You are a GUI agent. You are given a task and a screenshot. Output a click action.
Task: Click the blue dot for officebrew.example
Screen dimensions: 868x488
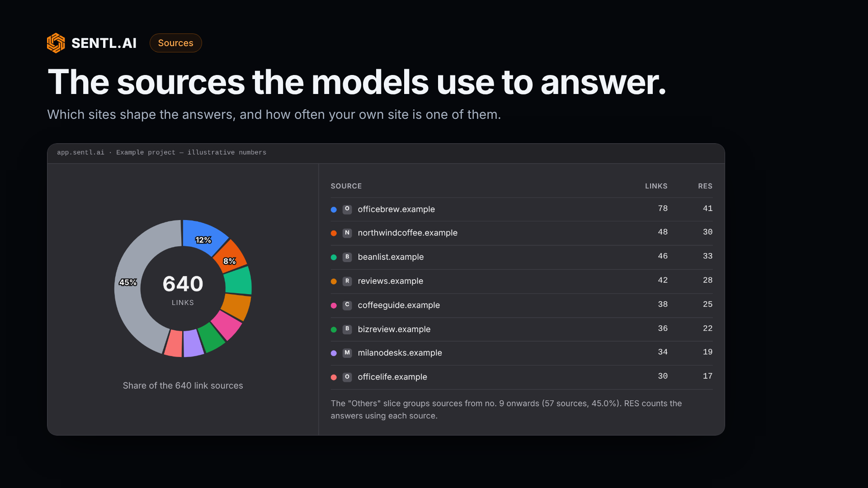[x=334, y=210]
